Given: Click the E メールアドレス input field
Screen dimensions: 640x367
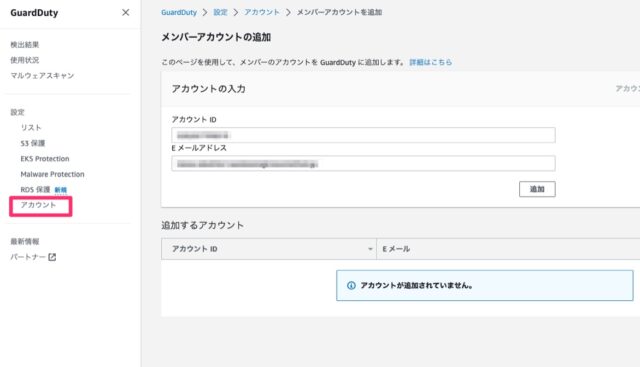Looking at the screenshot, I should tap(363, 164).
